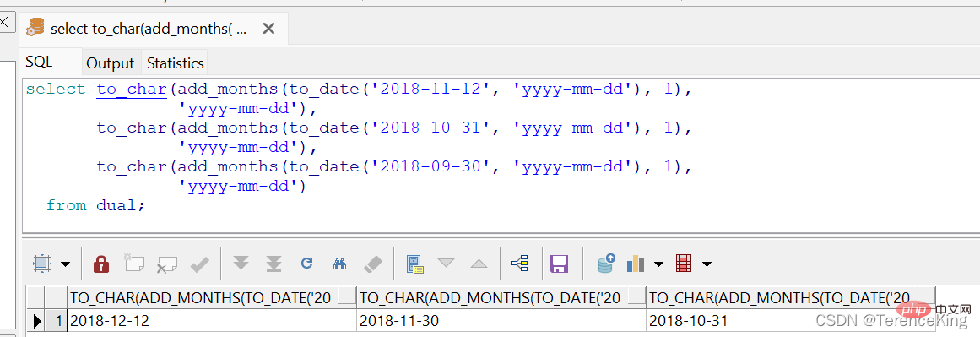Viewport: 980px width, 337px height.
Task: Click the bar chart icon
Action: tap(636, 264)
